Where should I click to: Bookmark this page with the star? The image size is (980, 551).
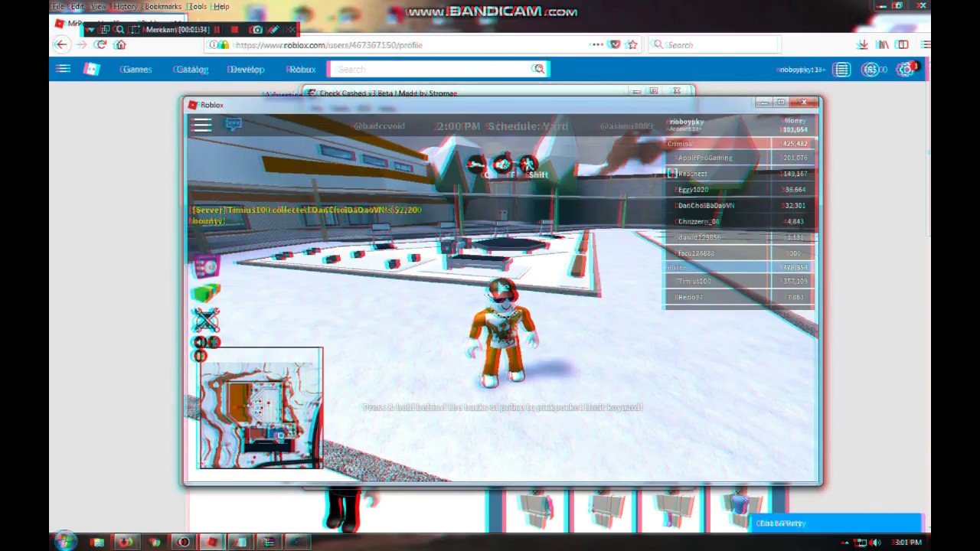tap(632, 44)
